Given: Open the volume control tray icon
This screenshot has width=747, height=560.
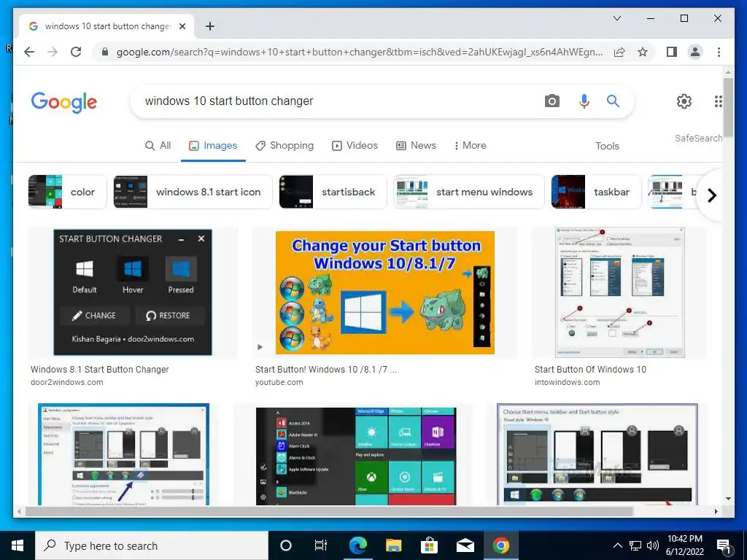Looking at the screenshot, I should click(x=653, y=545).
